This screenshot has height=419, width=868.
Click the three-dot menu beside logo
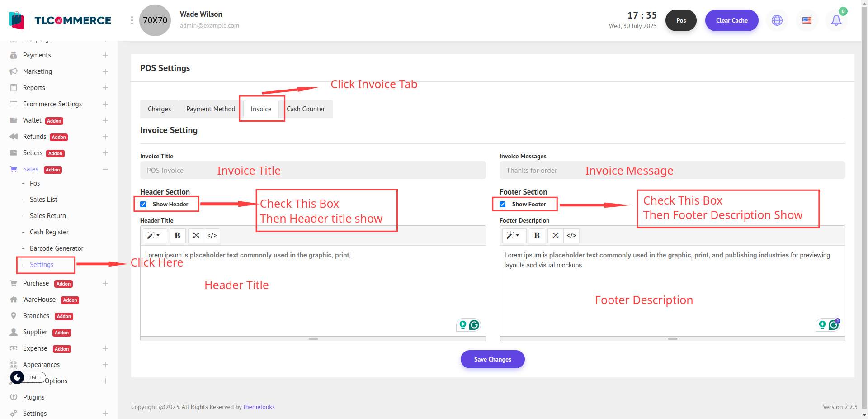tap(132, 20)
